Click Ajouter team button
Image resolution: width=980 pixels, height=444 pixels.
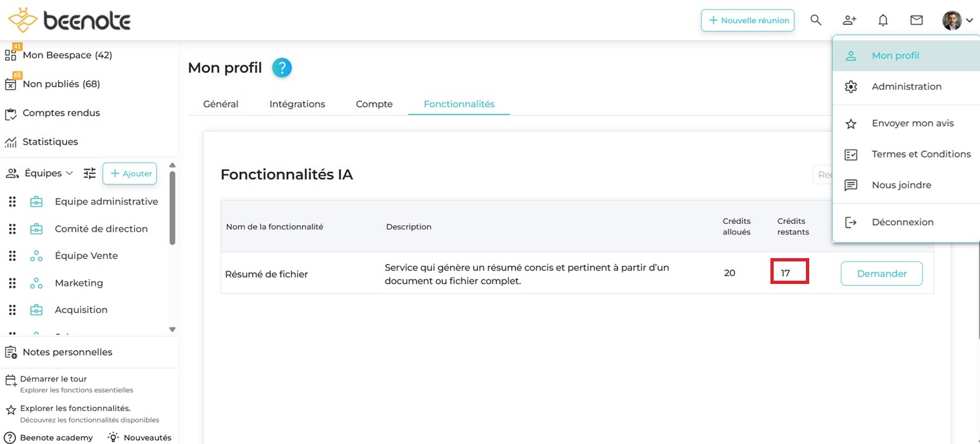pos(130,173)
